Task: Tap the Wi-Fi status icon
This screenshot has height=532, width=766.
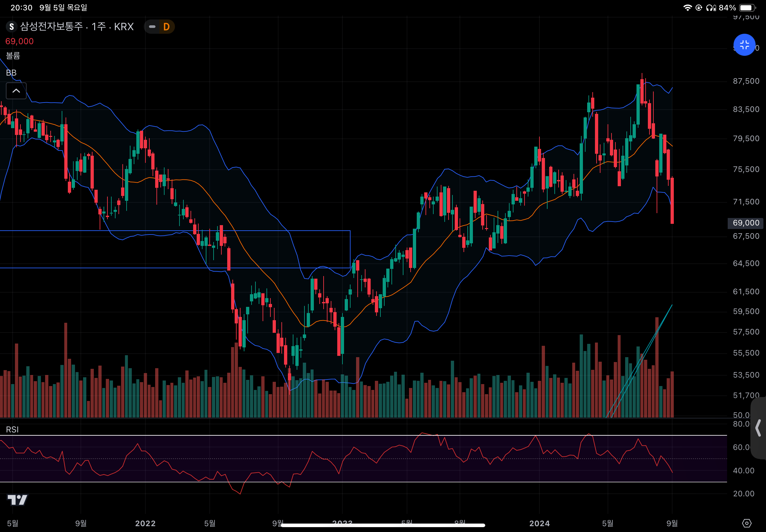Action: [x=687, y=8]
